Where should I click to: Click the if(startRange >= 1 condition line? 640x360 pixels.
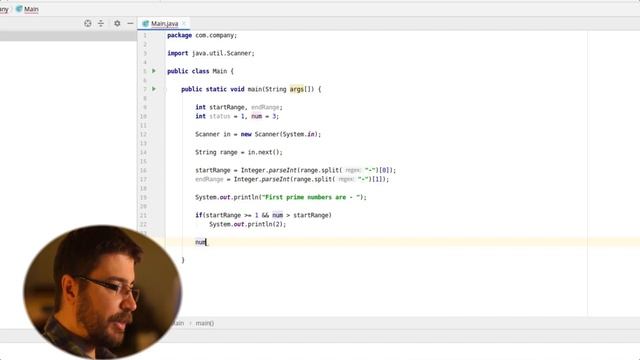263,215
